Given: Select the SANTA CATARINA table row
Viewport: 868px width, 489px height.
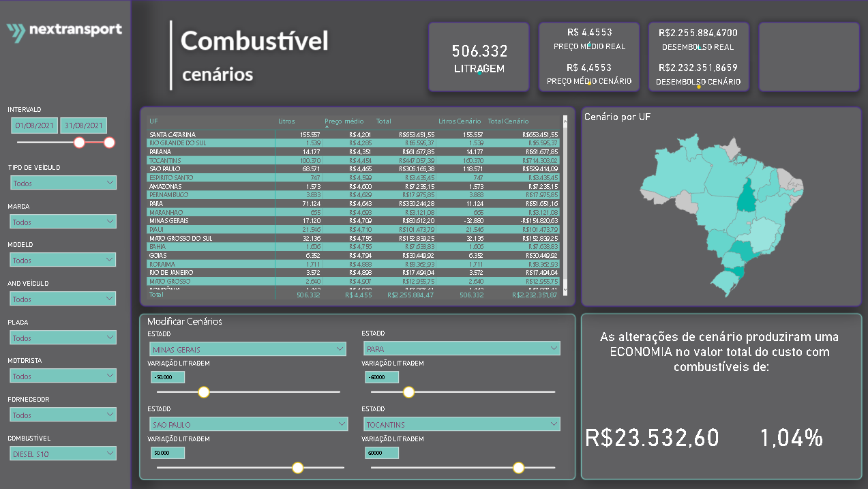Looking at the screenshot, I should point(354,135).
